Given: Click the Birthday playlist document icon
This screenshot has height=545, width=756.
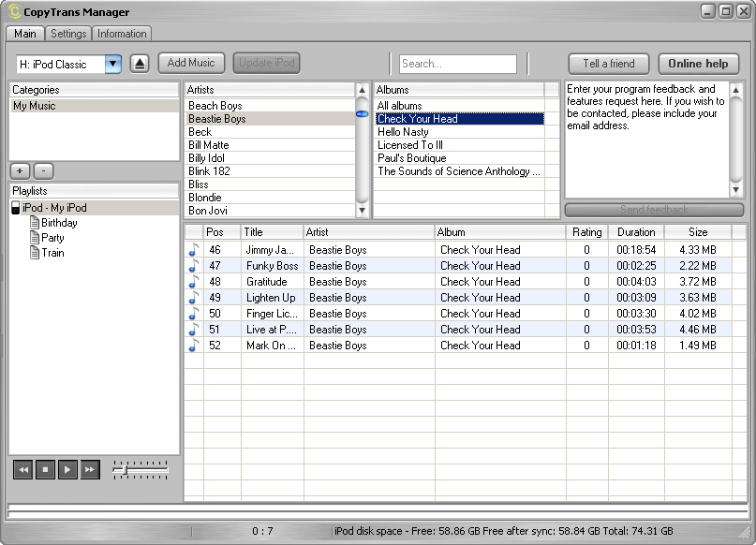Looking at the screenshot, I should (x=35, y=223).
